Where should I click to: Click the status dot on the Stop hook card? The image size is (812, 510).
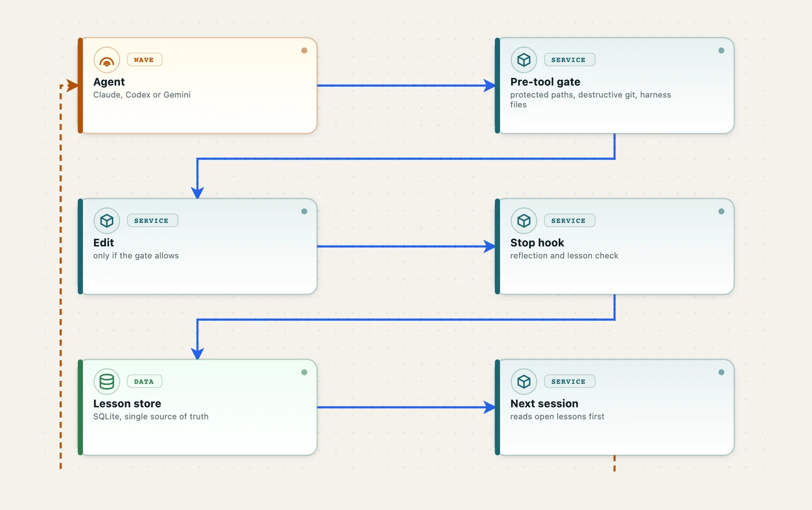[721, 211]
